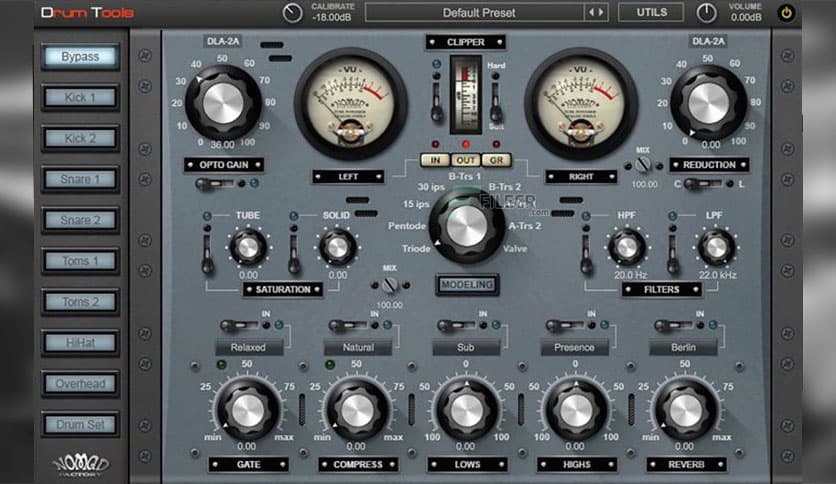The width and height of the screenshot is (836, 484).
Task: Click the power icon in top bar
Action: [786, 13]
